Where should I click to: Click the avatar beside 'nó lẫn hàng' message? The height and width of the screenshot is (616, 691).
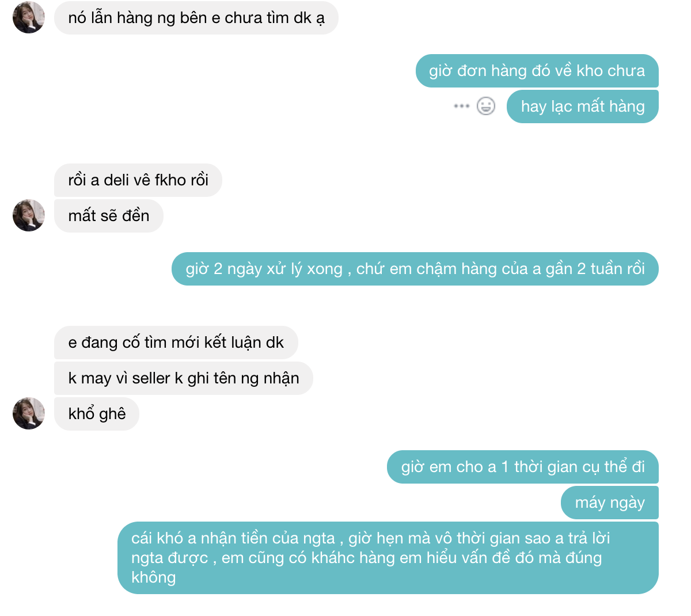coord(29,17)
